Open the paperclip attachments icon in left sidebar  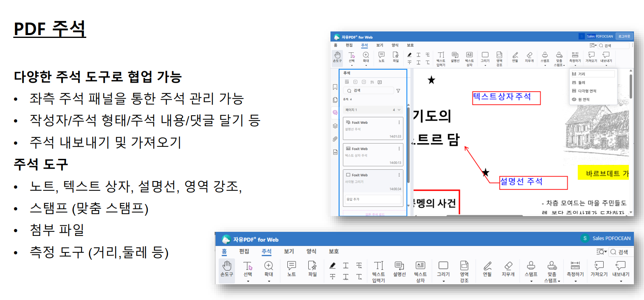(x=335, y=139)
